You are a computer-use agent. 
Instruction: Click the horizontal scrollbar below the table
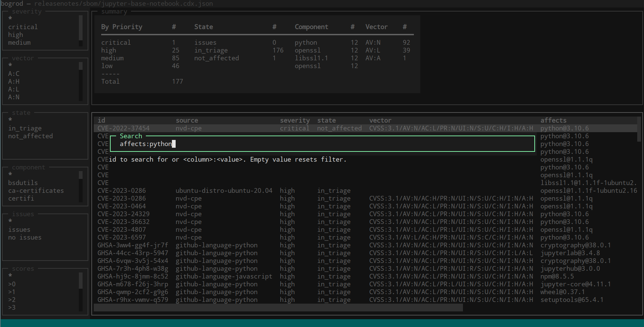click(278, 307)
